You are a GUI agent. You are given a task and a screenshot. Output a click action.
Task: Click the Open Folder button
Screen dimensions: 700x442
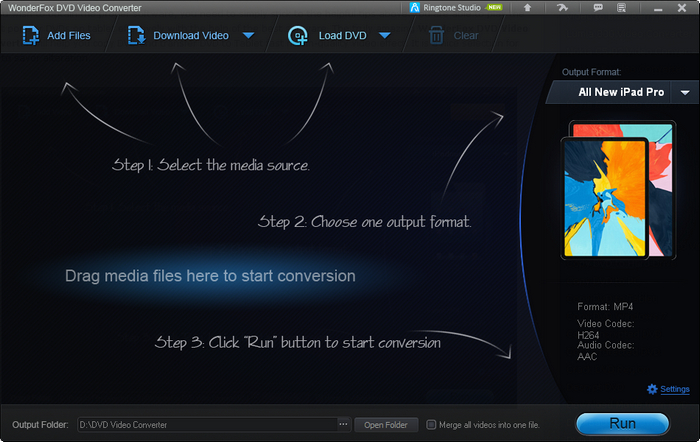point(386,425)
